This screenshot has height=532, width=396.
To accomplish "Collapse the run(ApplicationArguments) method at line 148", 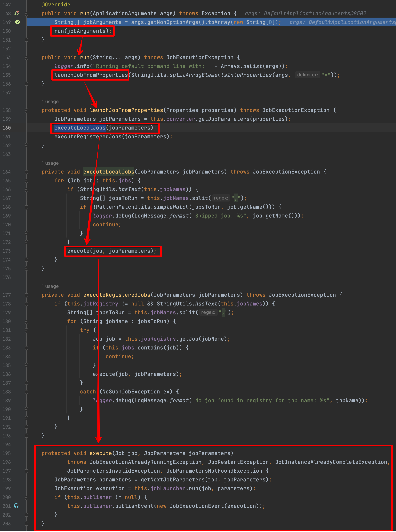I will point(26,14).
